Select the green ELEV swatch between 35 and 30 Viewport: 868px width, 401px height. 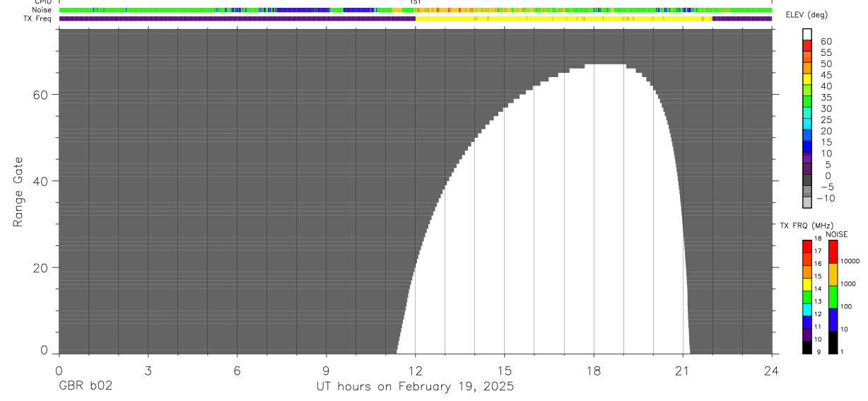[x=807, y=101]
